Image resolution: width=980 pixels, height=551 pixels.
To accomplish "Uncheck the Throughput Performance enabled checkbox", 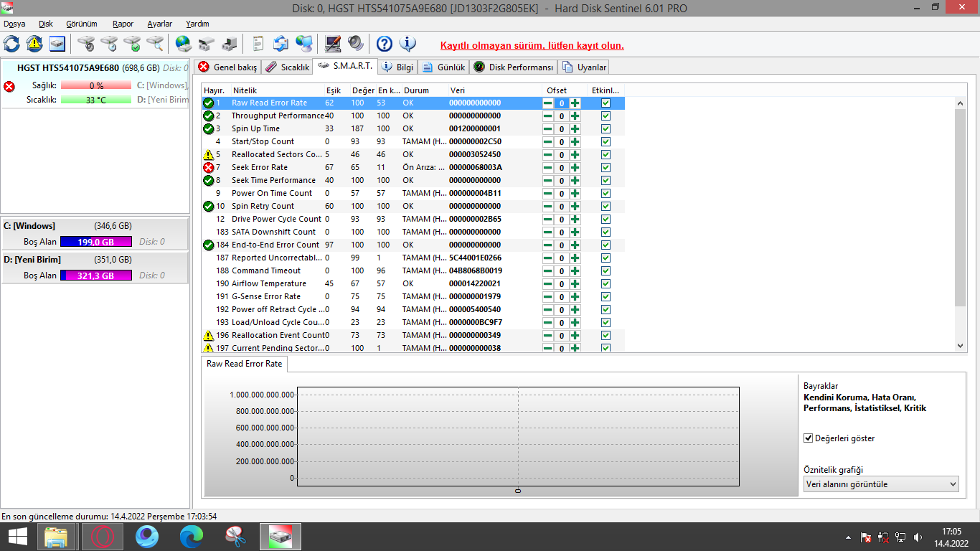I will coord(606,116).
